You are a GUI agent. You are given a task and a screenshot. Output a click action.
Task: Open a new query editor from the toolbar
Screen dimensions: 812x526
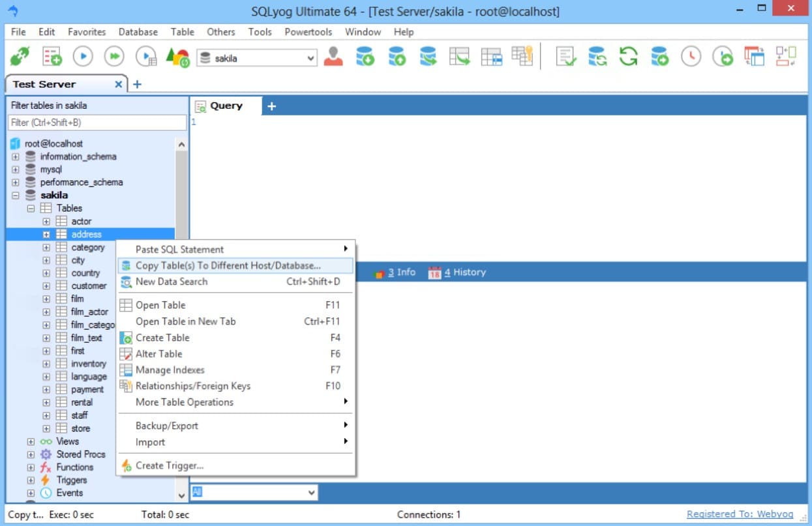52,57
